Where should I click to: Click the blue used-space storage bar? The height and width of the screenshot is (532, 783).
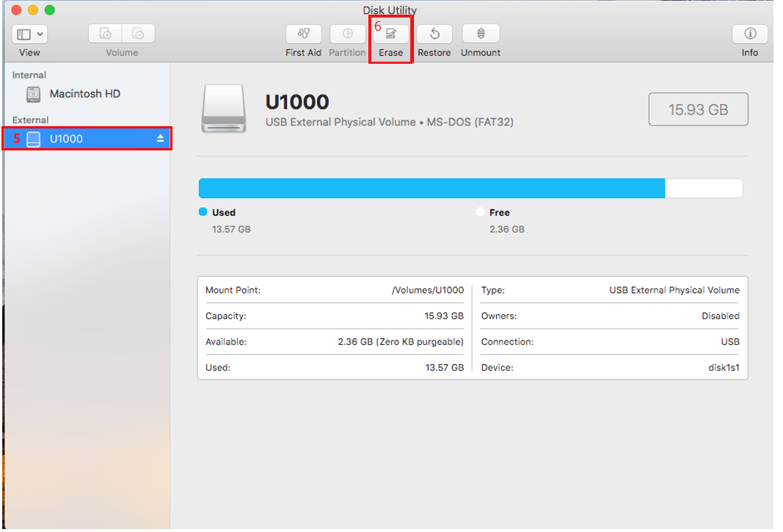click(x=431, y=189)
